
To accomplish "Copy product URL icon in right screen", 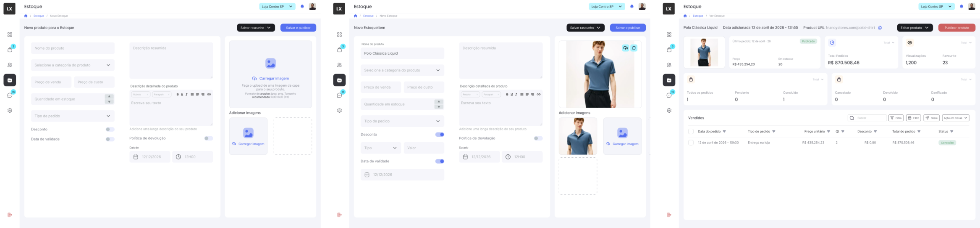I will 880,28.
